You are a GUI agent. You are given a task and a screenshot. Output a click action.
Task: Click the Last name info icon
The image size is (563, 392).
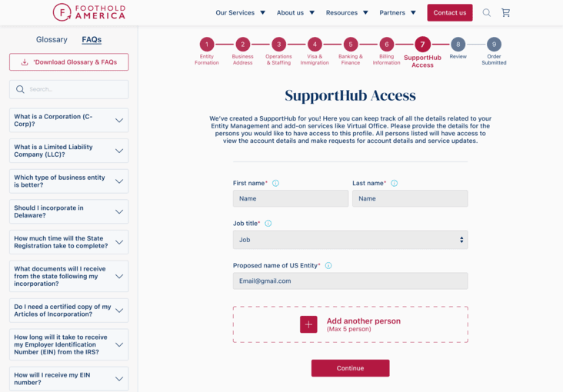(x=394, y=183)
